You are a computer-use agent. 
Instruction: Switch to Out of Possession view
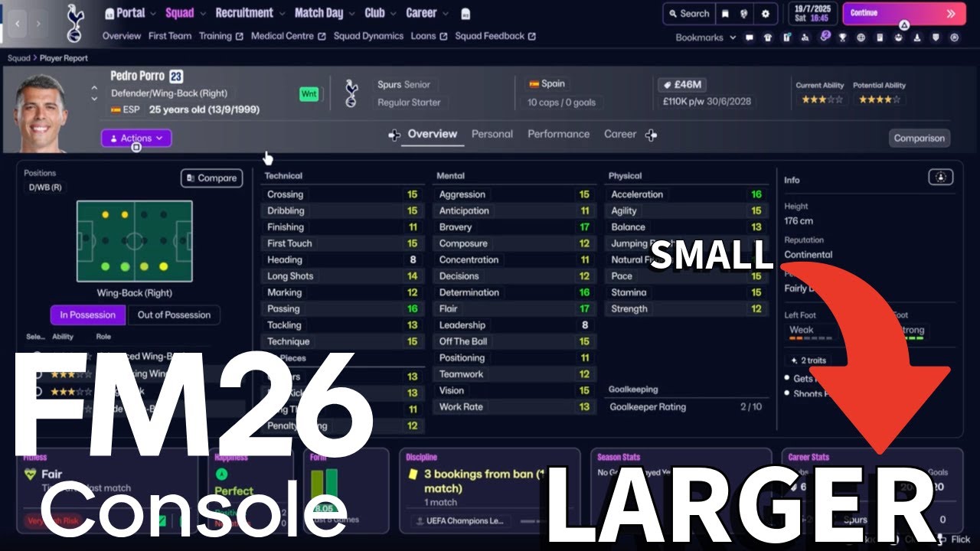point(174,315)
